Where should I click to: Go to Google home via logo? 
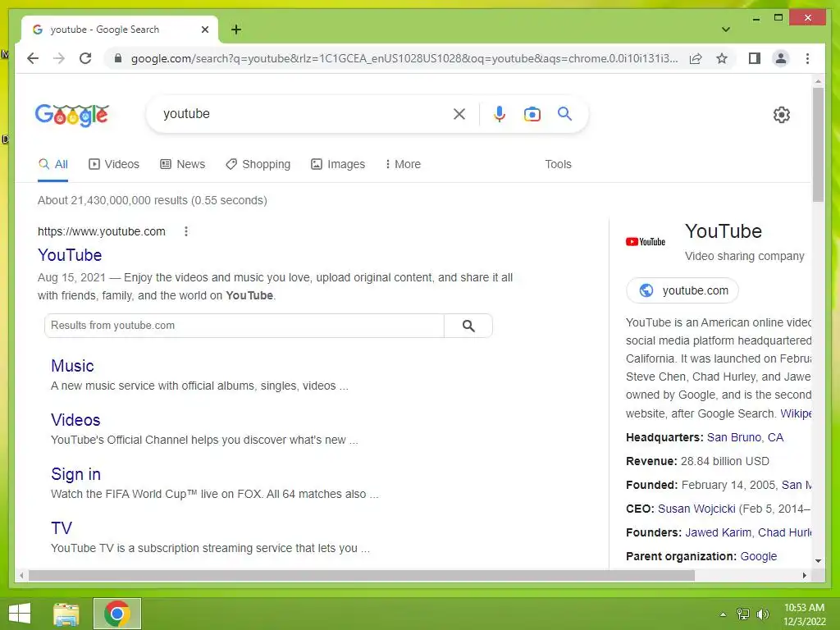(x=72, y=115)
